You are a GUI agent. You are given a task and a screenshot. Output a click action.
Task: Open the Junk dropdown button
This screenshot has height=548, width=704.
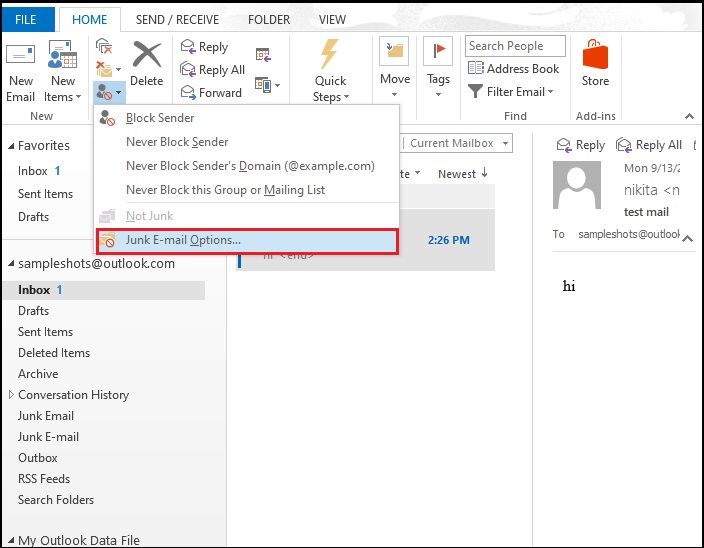pos(109,92)
